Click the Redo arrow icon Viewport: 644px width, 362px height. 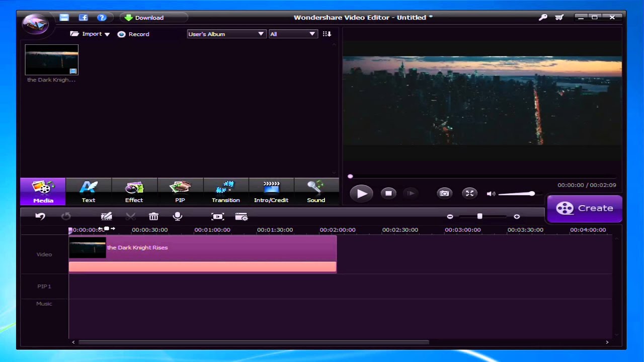[66, 216]
